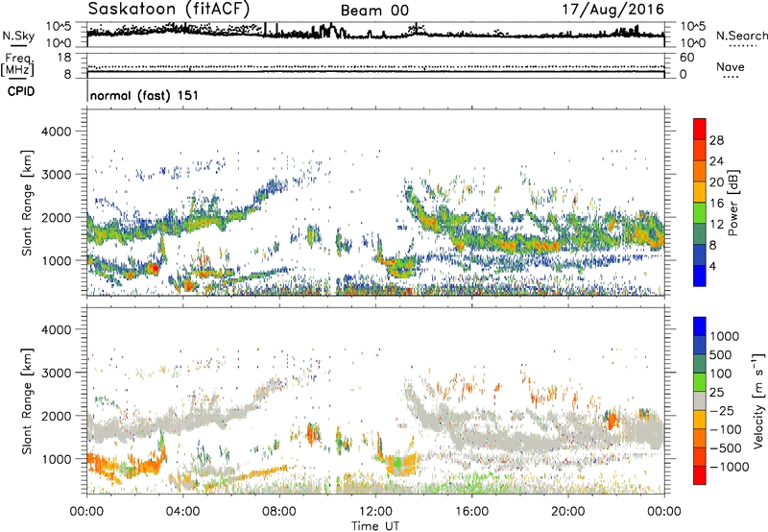Click the 3000 km tick in power panel
The height and width of the screenshot is (532, 768).
click(x=57, y=175)
